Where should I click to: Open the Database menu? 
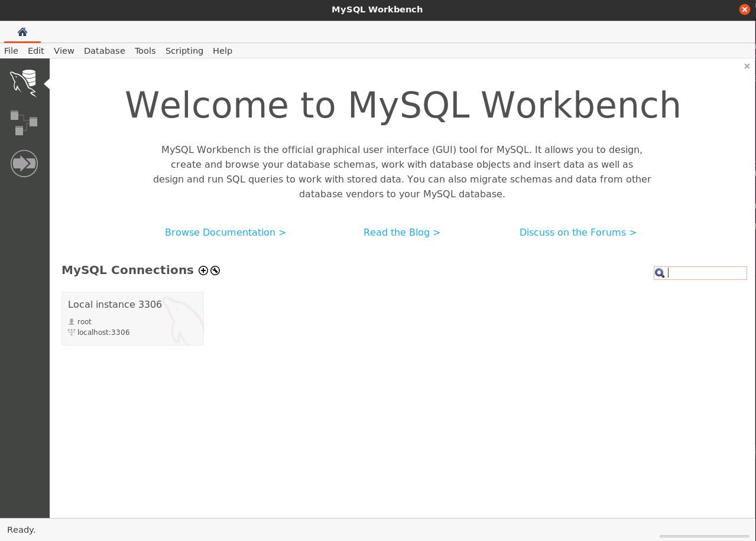(x=105, y=51)
